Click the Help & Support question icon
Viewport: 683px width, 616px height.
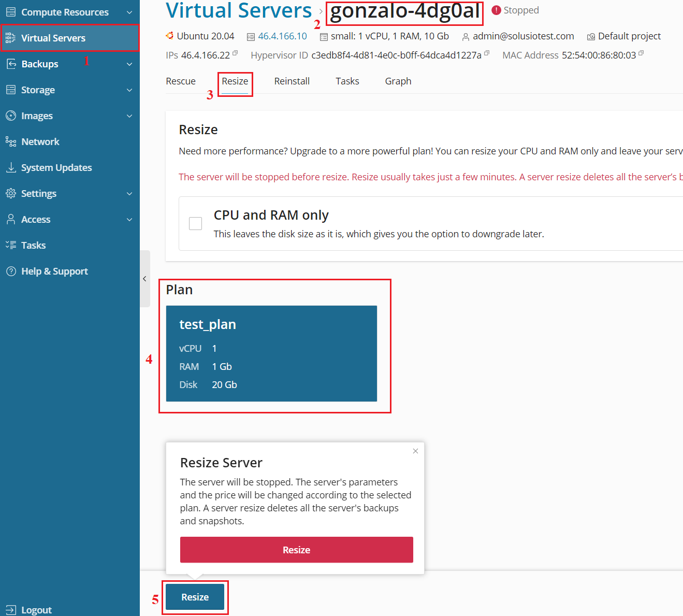tap(11, 271)
